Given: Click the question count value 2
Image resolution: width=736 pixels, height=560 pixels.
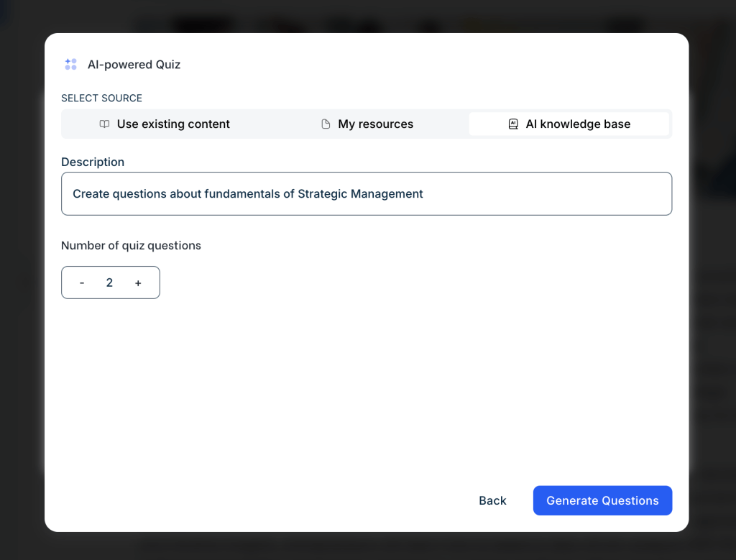Looking at the screenshot, I should point(109,283).
